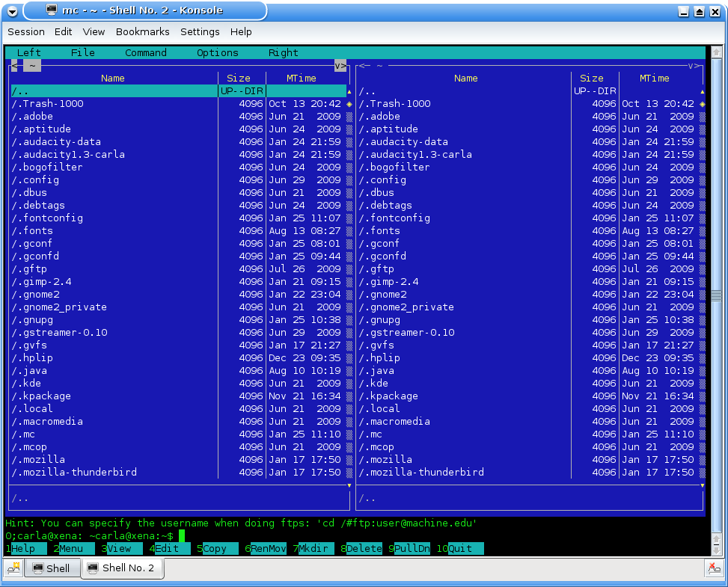Screen dimensions: 728x587
Task: Select /.. row in left panel
Action: pos(179,91)
